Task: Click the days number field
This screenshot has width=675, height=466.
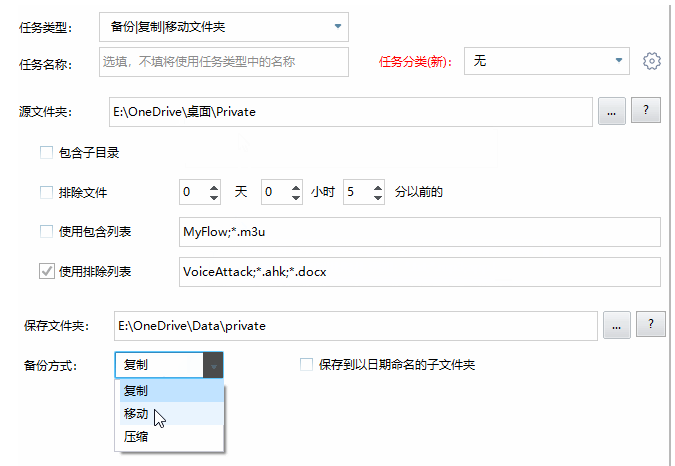Action: [194, 192]
